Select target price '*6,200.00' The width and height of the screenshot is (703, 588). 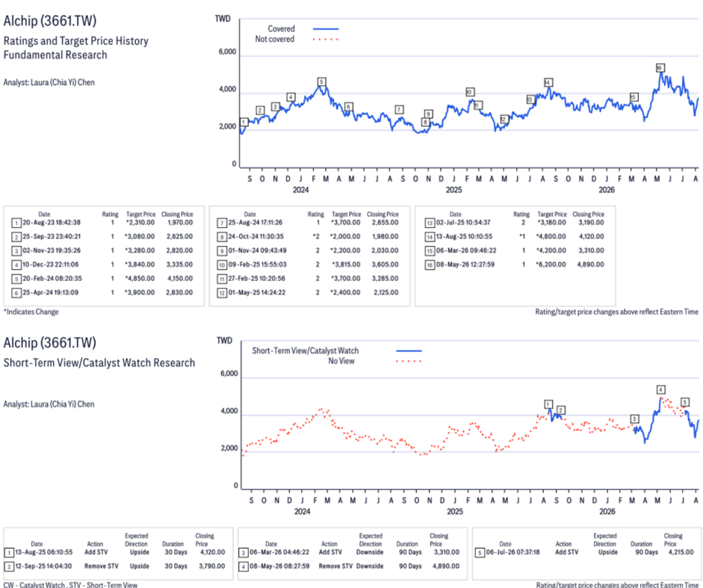pyautogui.click(x=551, y=264)
